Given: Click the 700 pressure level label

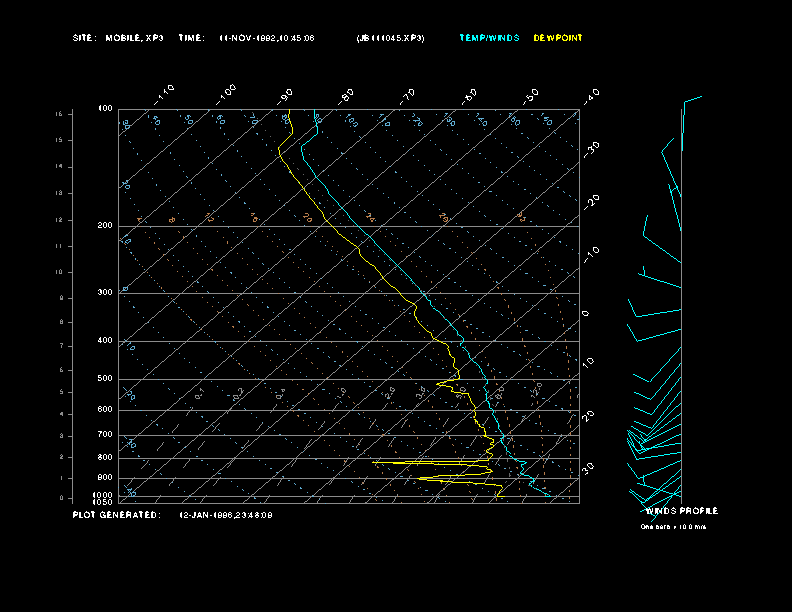Looking at the screenshot, I should (x=105, y=435).
